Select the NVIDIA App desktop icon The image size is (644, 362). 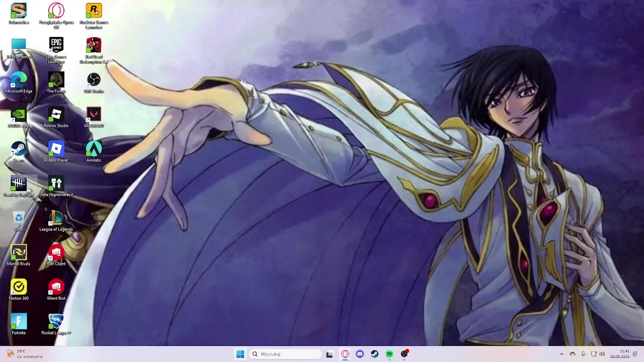tap(19, 117)
